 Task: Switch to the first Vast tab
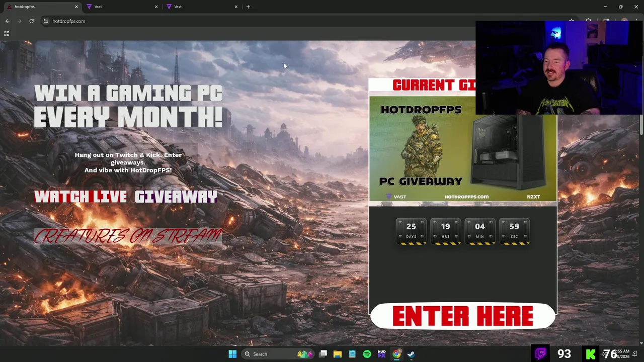[121, 7]
